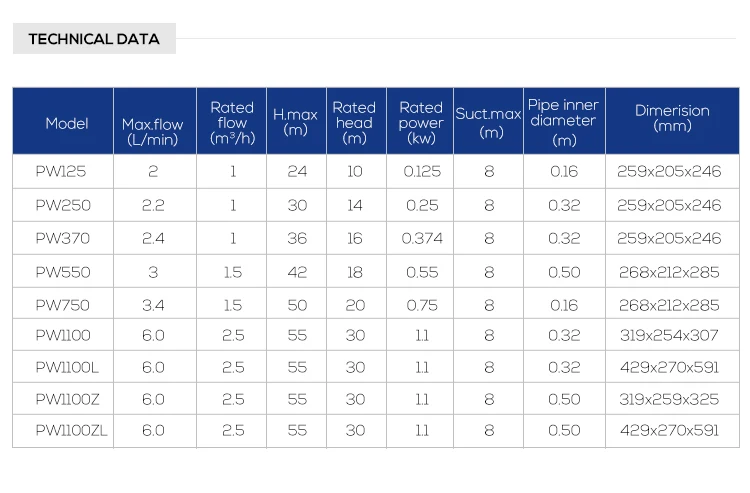Click the PW750 model row label
Image resolution: width=750 pixels, height=493 pixels.
[61, 305]
